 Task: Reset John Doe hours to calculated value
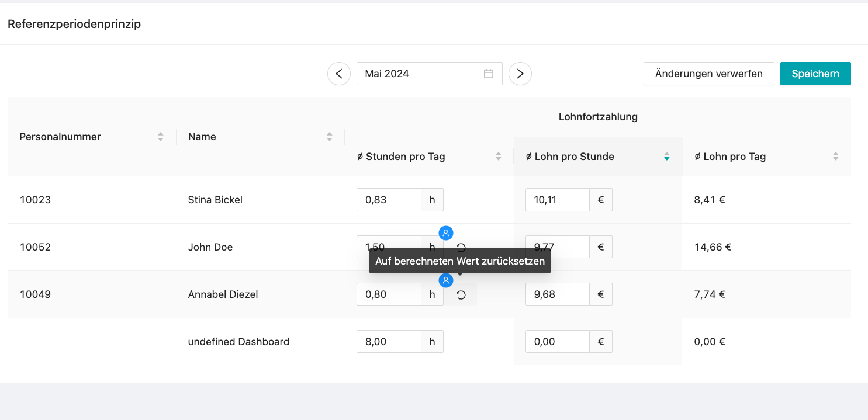[461, 247]
